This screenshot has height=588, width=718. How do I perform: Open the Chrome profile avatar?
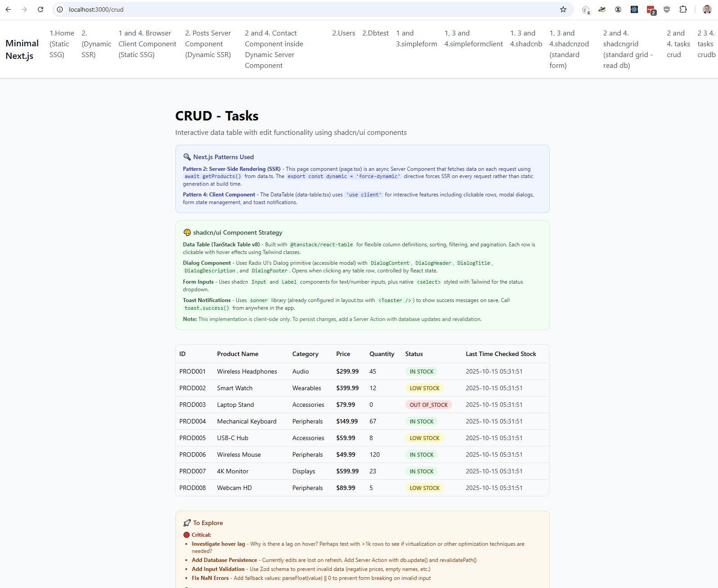707,9
